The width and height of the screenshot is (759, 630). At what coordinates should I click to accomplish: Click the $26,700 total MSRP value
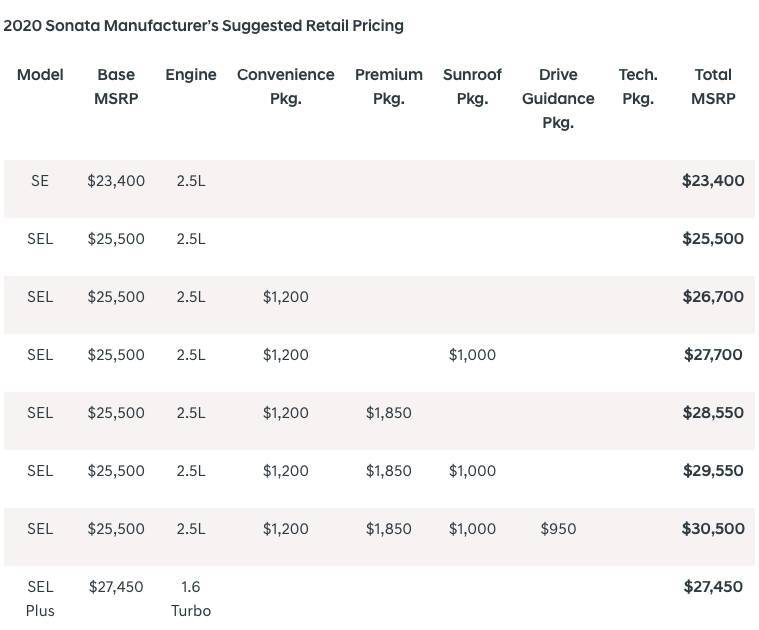pyautogui.click(x=713, y=297)
